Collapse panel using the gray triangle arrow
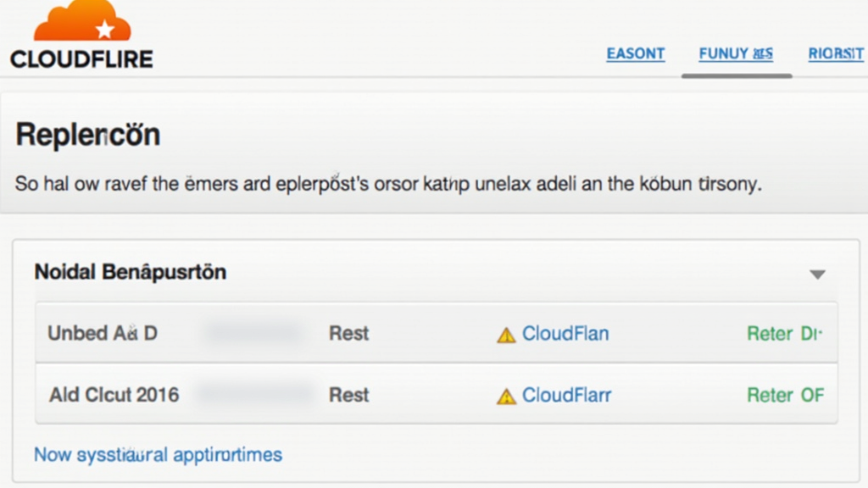868x488 pixels. point(817,274)
